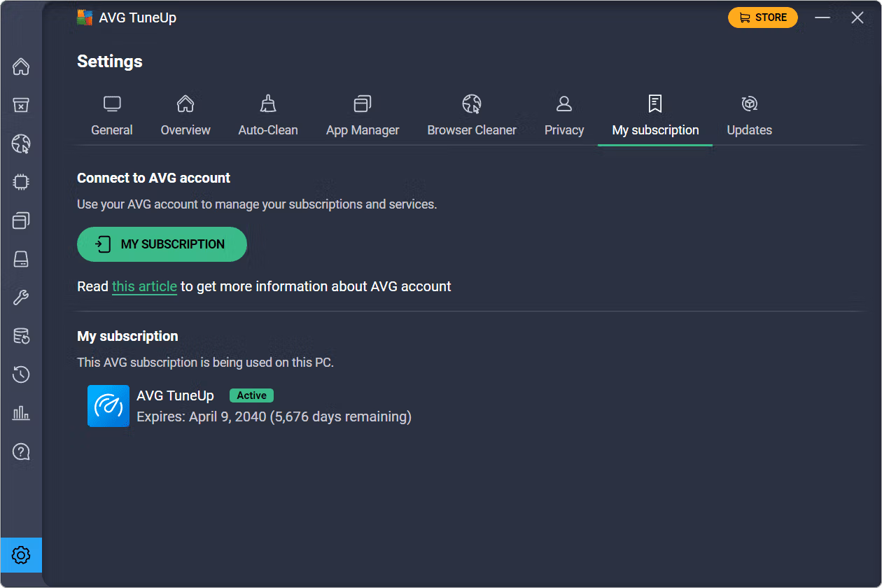Viewport: 882px width, 588px height.
Task: Click the Settings page title
Action: coord(110,62)
